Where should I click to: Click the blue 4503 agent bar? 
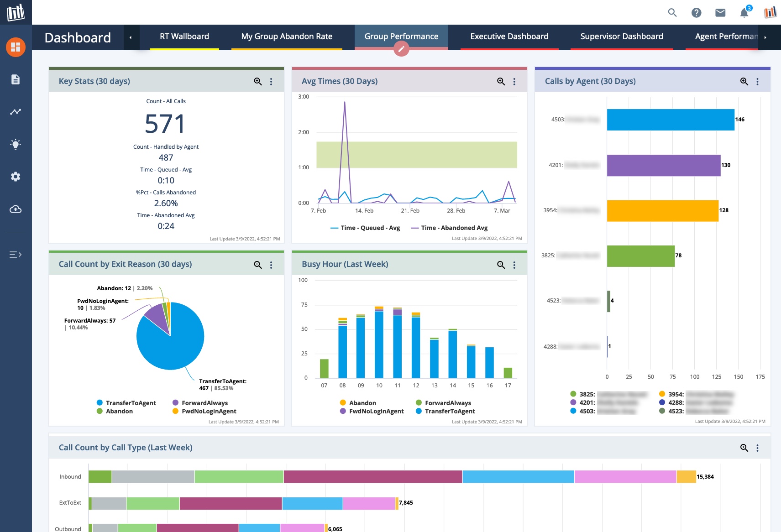[671, 120]
